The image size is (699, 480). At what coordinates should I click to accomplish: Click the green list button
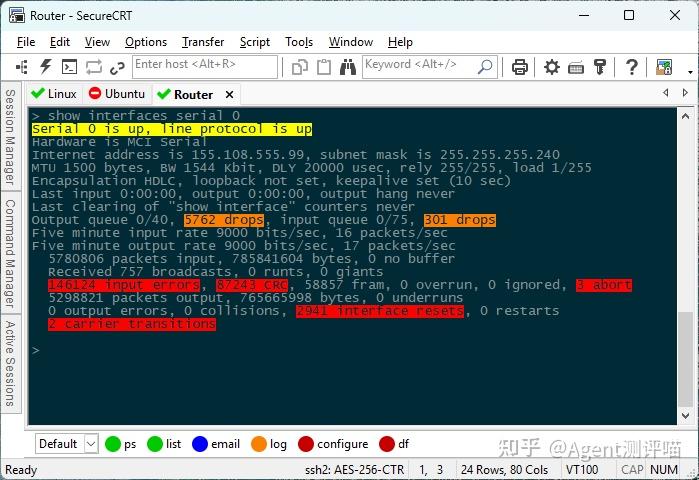pos(164,444)
